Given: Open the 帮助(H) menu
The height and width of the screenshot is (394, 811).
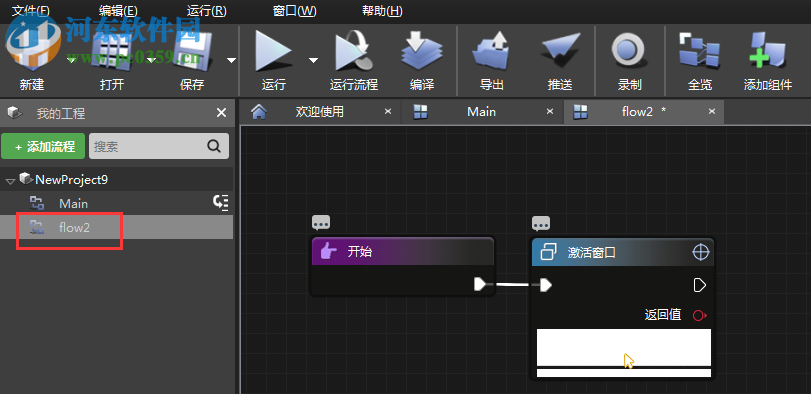Looking at the screenshot, I should point(382,11).
